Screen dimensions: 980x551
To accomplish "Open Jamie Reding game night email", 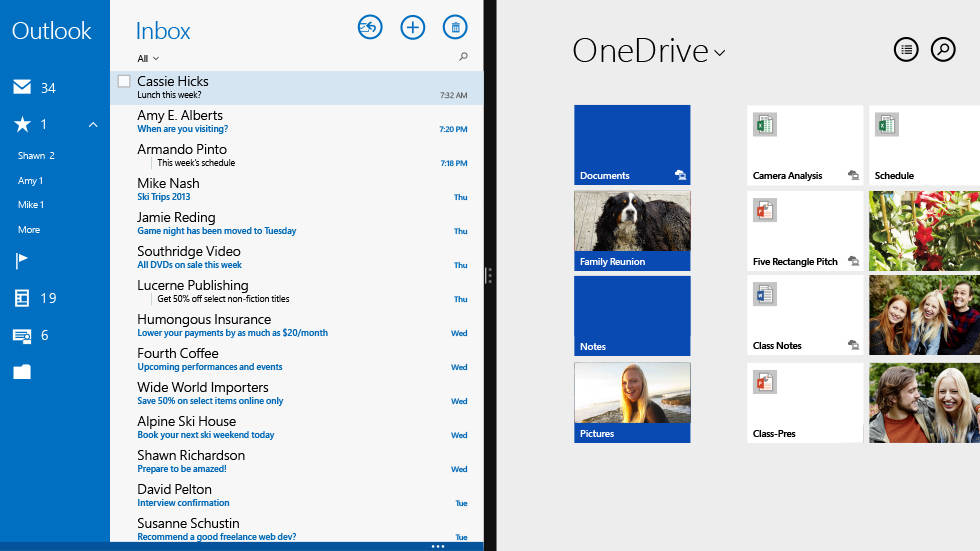I will click(297, 224).
